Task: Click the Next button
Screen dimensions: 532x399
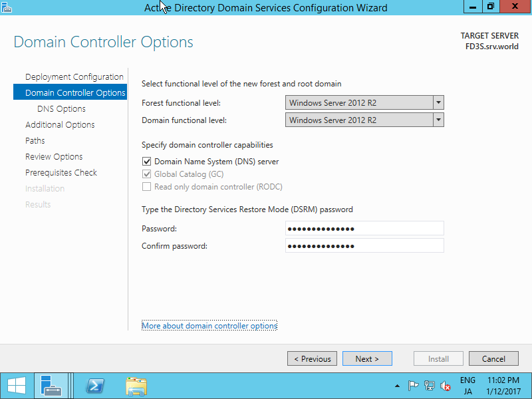Action: pyautogui.click(x=367, y=358)
